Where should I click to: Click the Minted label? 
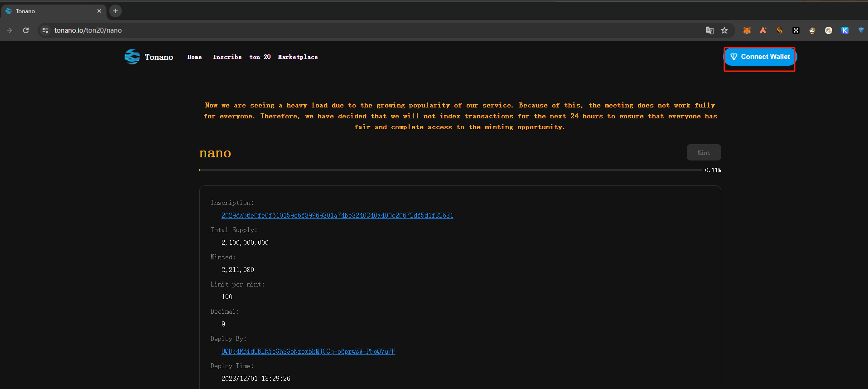(x=223, y=257)
